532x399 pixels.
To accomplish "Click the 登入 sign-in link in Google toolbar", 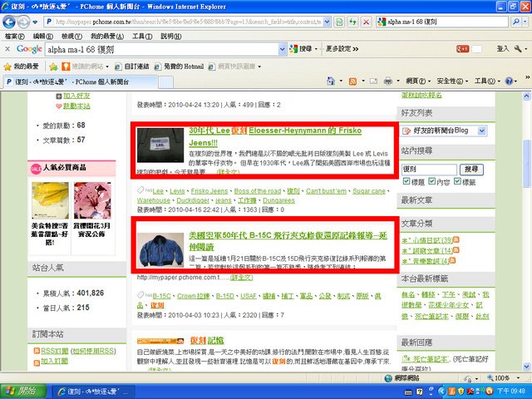I will tap(503, 49).
